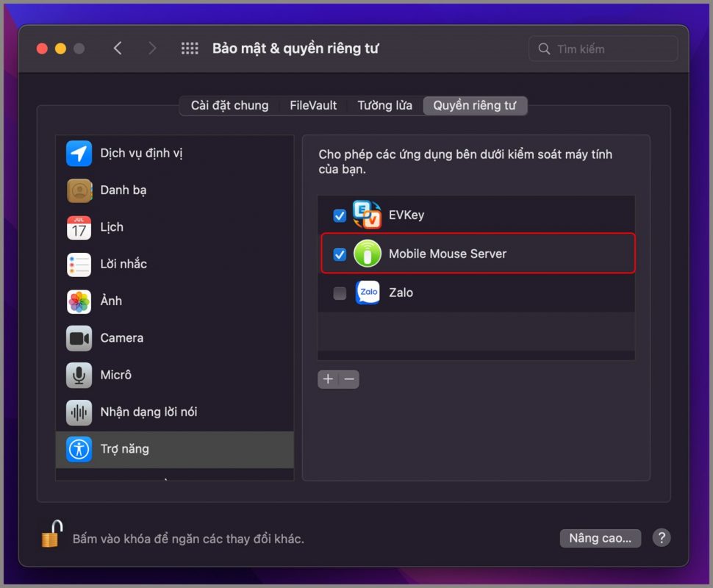The image size is (713, 588).
Task: Enable the Zalo checkbox
Action: [x=340, y=293]
